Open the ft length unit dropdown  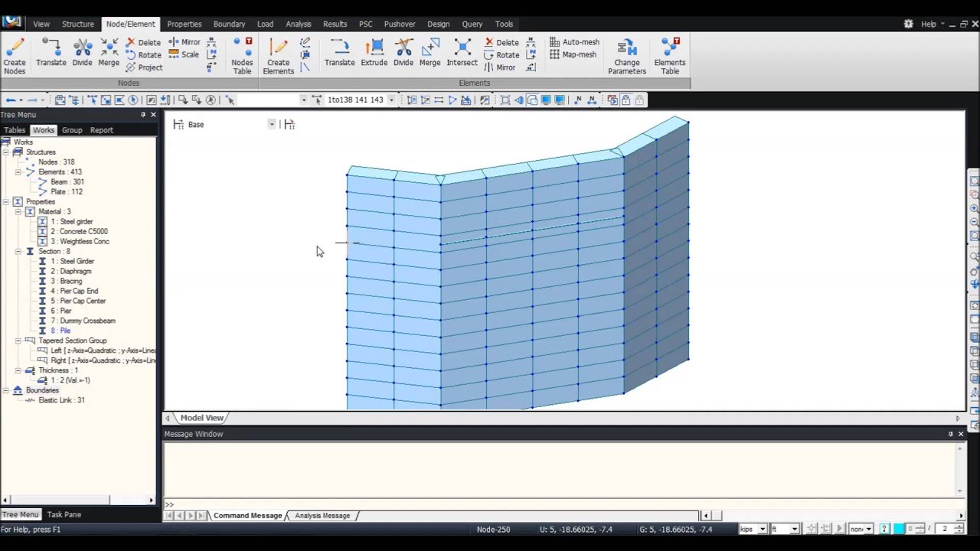coord(794,529)
